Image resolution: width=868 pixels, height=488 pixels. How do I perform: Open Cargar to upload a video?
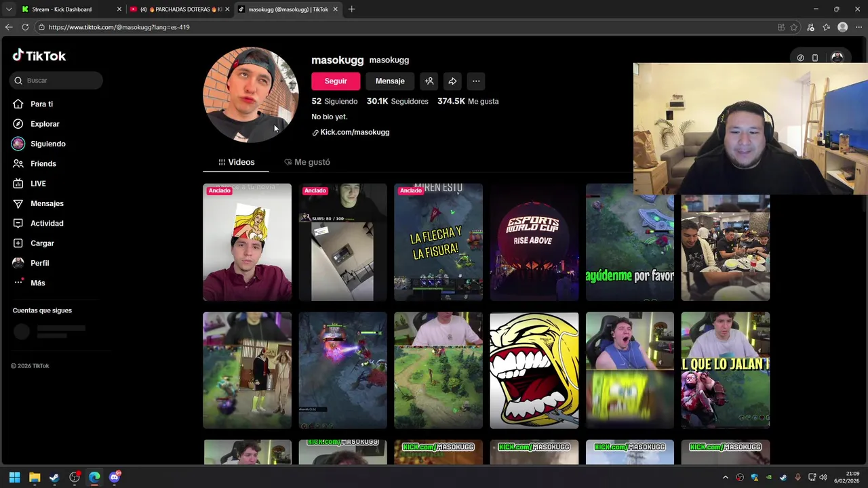33,243
